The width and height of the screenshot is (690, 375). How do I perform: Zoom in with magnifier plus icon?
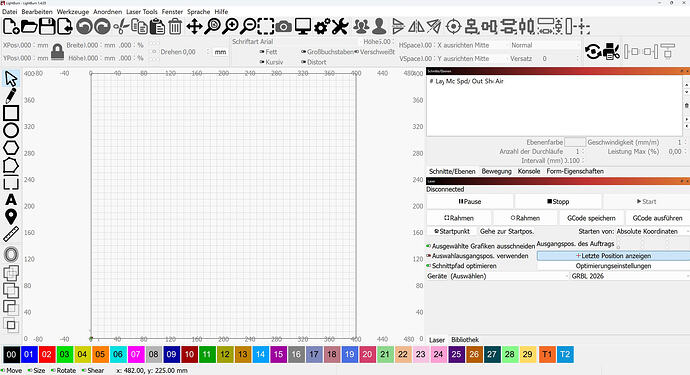[x=230, y=27]
